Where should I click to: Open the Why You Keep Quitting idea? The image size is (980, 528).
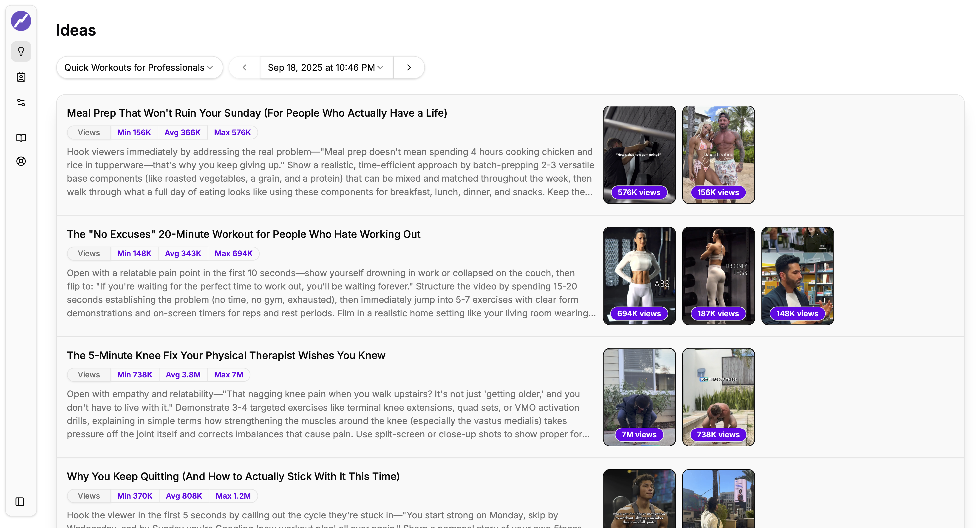point(233,477)
